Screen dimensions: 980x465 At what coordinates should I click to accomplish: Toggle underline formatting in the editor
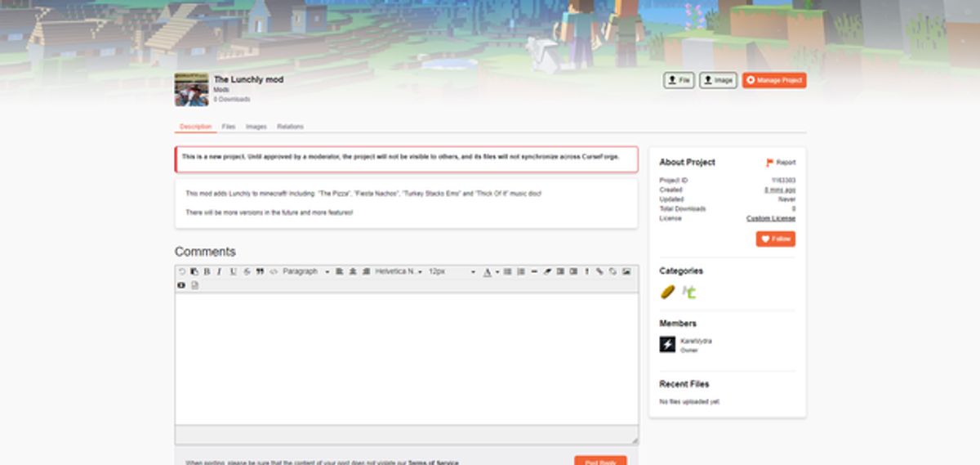pos(233,271)
